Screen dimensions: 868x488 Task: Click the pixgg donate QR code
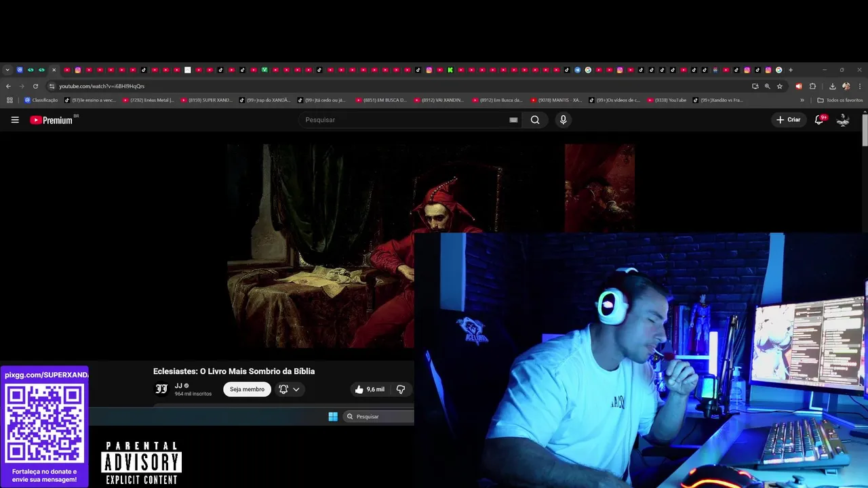tap(44, 423)
